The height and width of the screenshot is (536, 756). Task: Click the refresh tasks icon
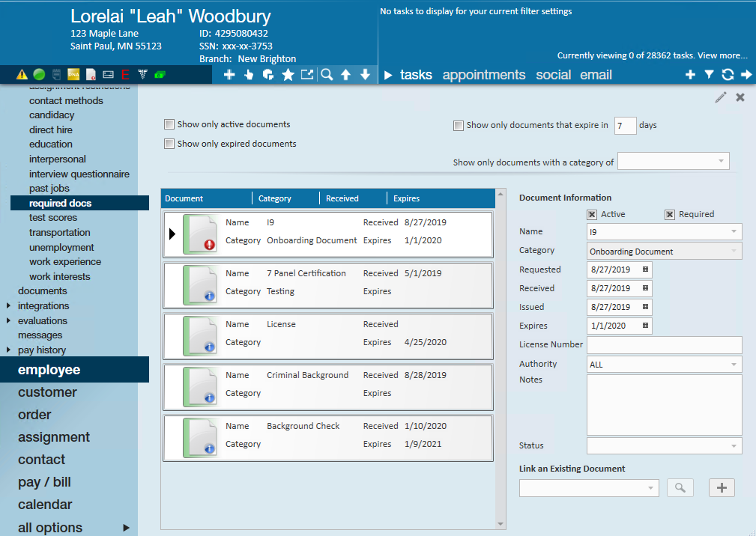728,75
